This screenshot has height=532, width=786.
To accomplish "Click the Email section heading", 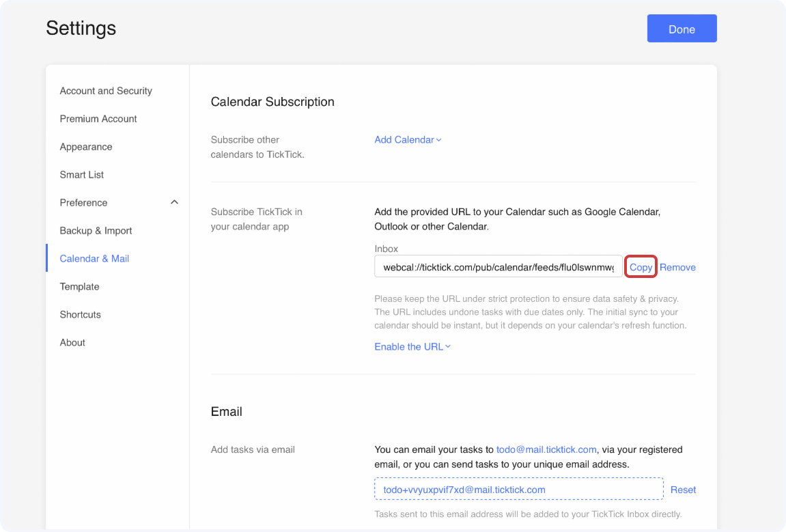I will (226, 412).
